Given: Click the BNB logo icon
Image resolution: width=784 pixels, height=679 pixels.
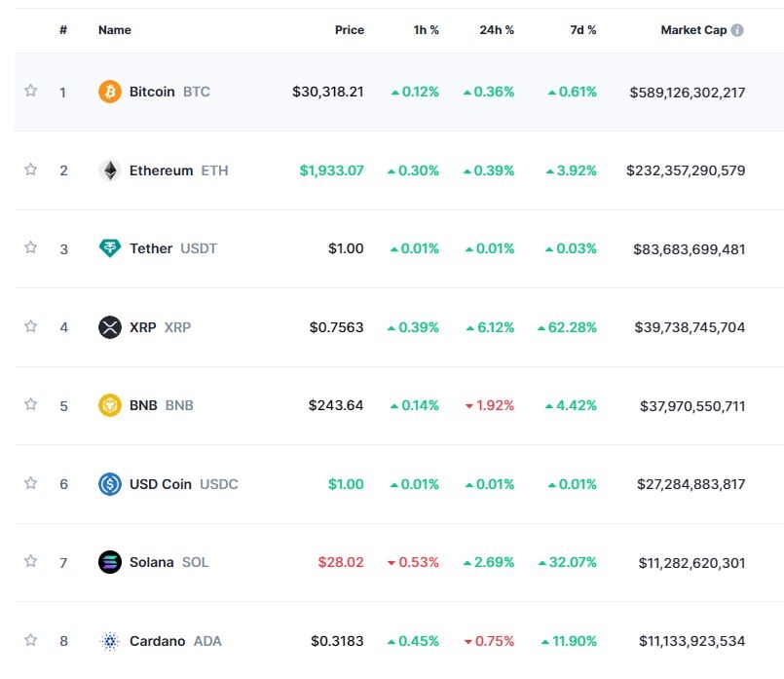Looking at the screenshot, I should coord(110,405).
